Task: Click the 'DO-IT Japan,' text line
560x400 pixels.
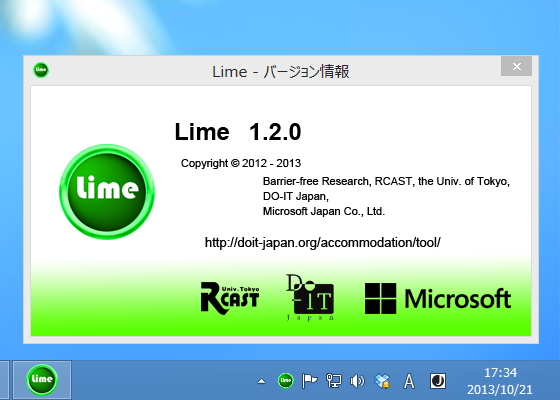Action: 296,196
